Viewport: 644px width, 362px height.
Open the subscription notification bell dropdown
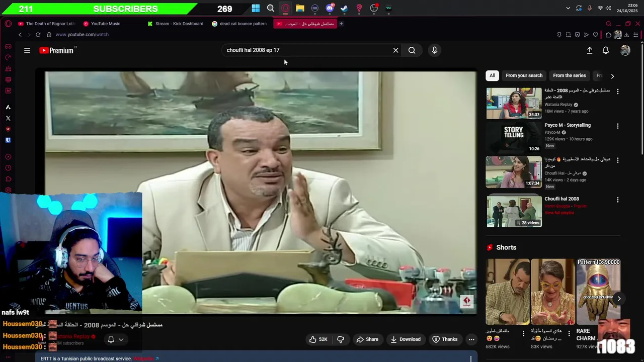[x=115, y=339]
